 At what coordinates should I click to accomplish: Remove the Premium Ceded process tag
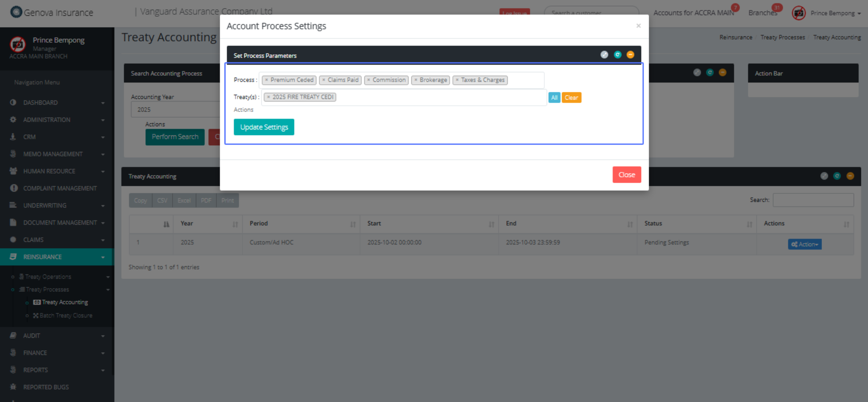[x=266, y=80]
